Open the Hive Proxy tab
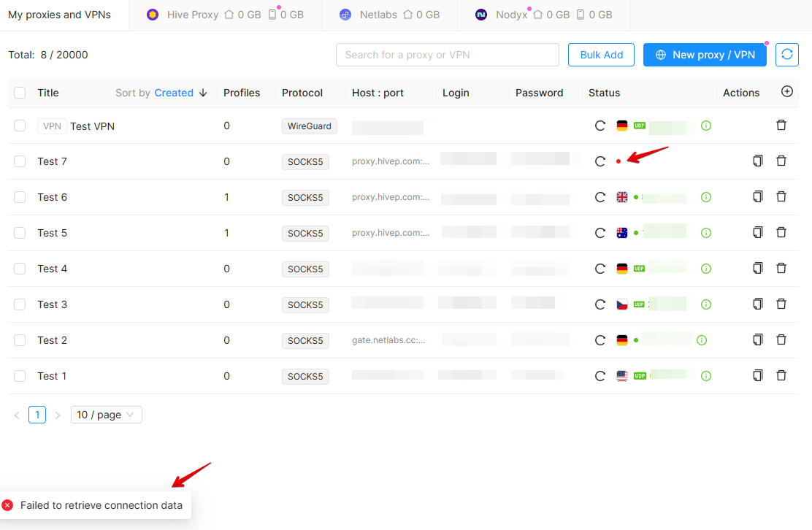812x530 pixels. point(225,15)
